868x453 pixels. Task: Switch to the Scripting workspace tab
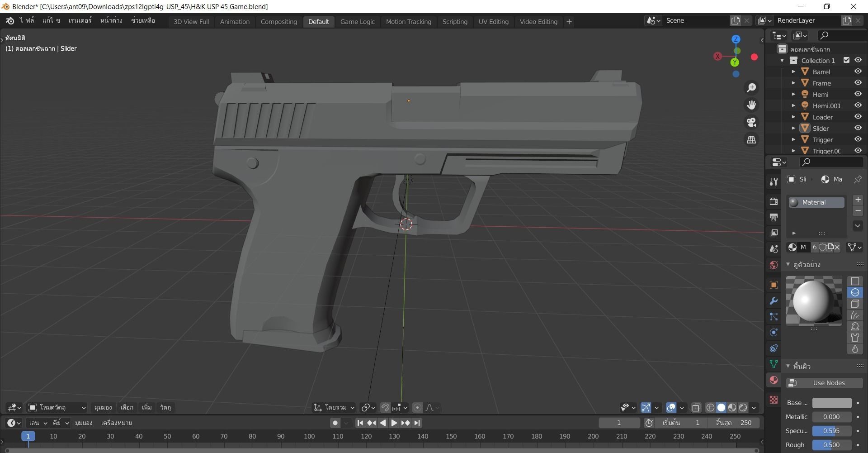click(455, 22)
